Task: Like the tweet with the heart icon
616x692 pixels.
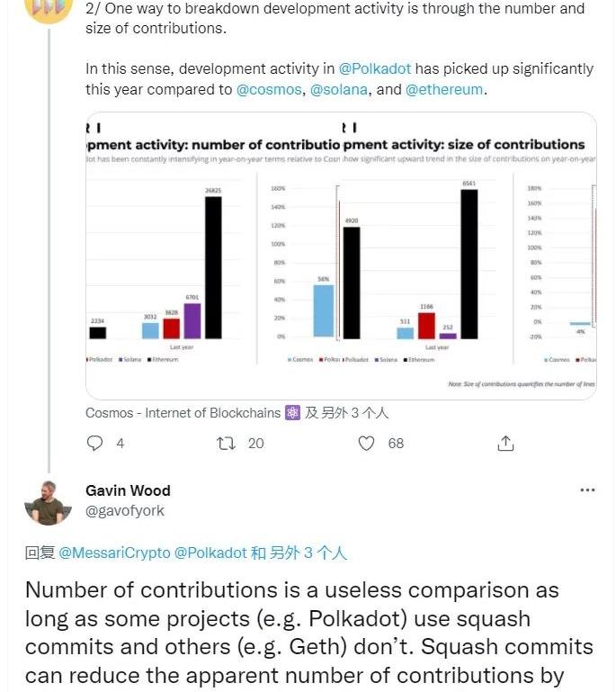Action: pyautogui.click(x=366, y=443)
